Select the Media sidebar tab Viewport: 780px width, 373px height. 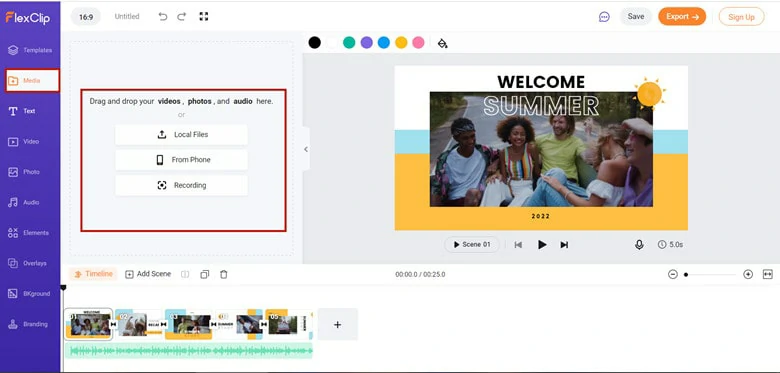click(x=32, y=81)
